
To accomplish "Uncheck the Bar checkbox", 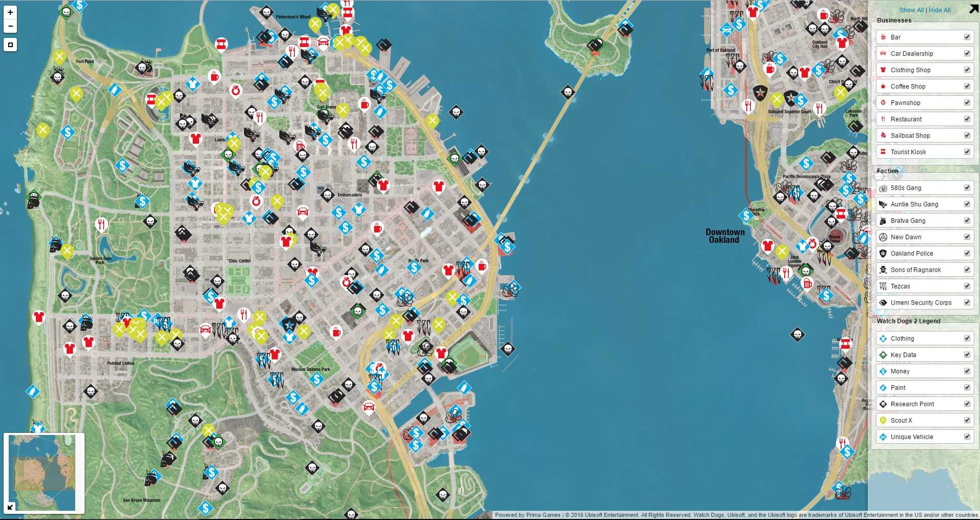I will coord(967,37).
